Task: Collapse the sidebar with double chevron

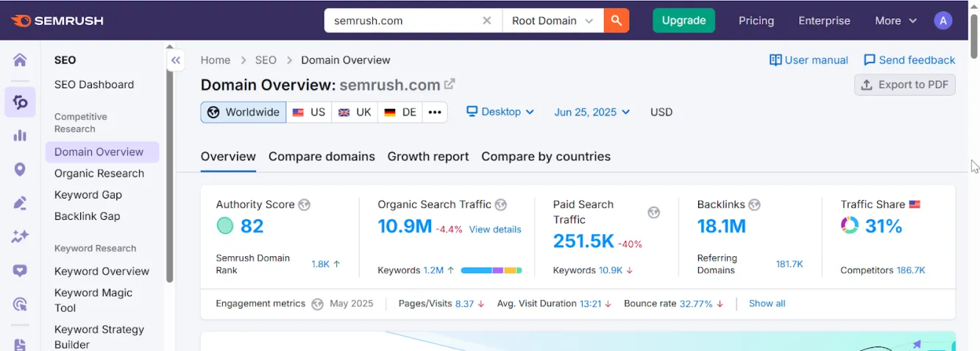Action: (x=176, y=60)
